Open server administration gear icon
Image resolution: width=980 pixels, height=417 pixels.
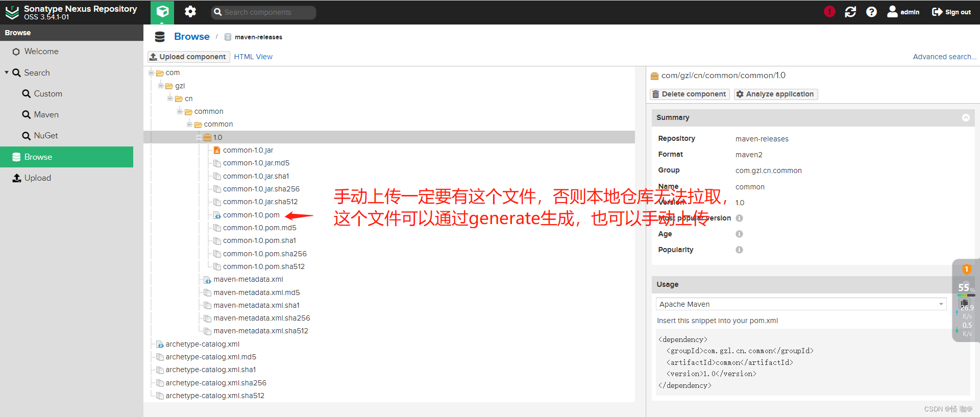(190, 12)
